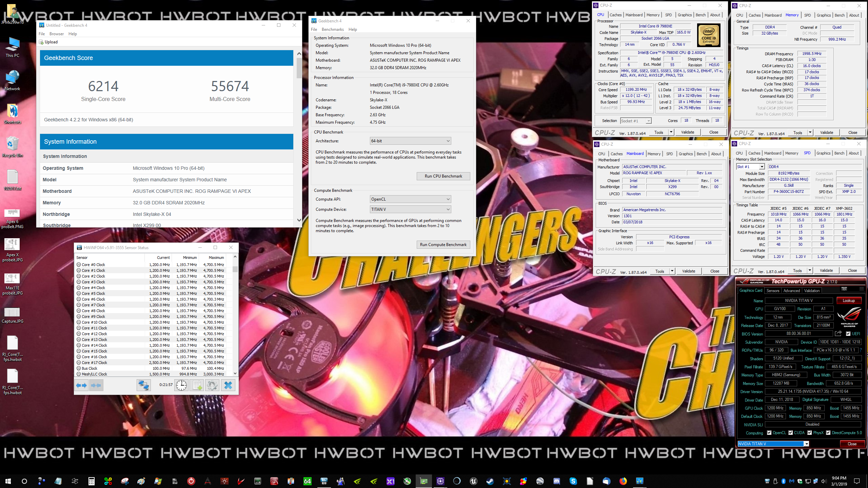Close HWiNFO sensors with blue X icon
Image resolution: width=868 pixels, height=488 pixels.
point(228,385)
